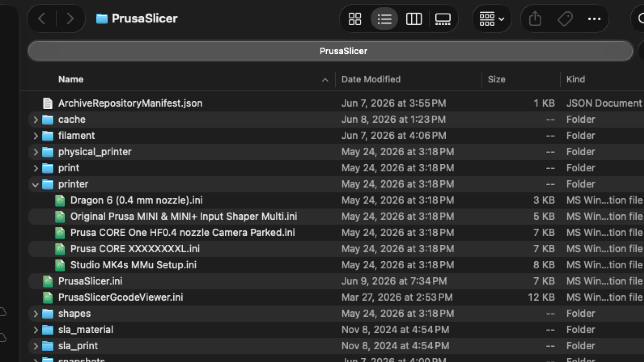Click the PrusaSlicerGcodeViewer.ini file icon
This screenshot has width=644, height=362.
(48, 297)
